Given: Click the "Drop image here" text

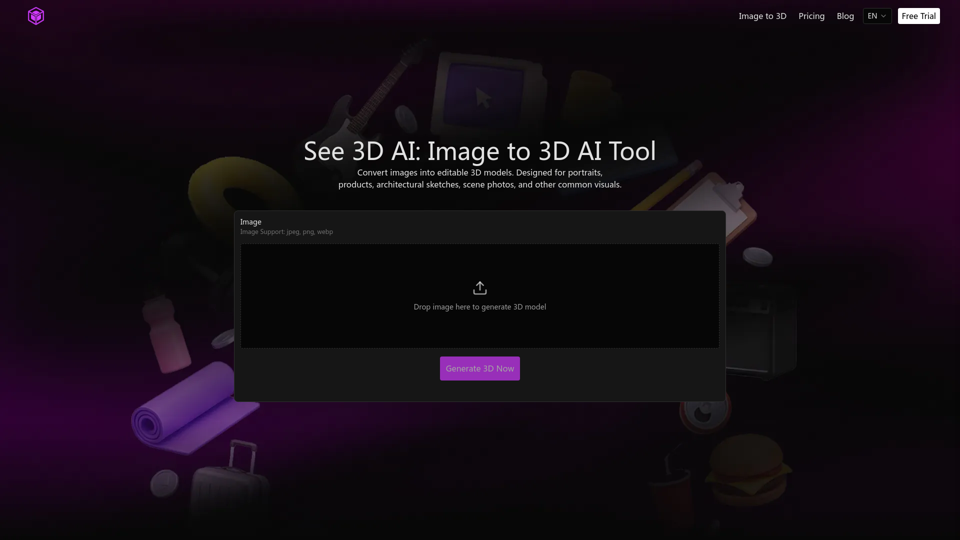Looking at the screenshot, I should coord(480,307).
